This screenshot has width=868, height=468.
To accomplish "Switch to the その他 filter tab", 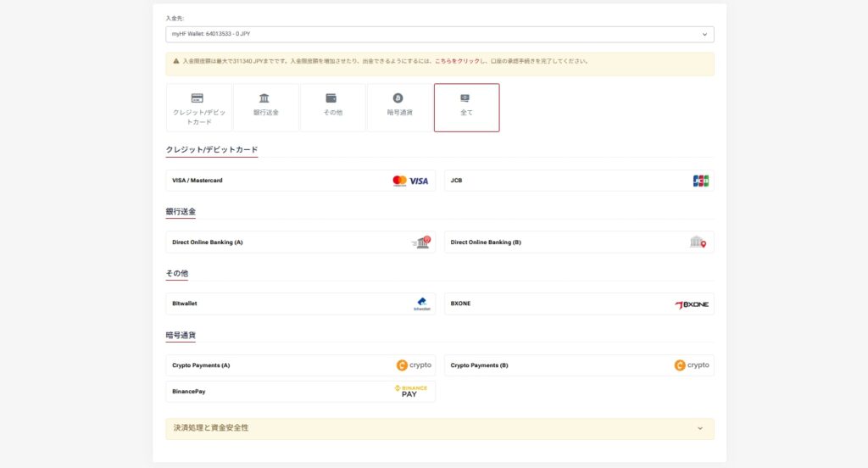I will click(x=332, y=108).
